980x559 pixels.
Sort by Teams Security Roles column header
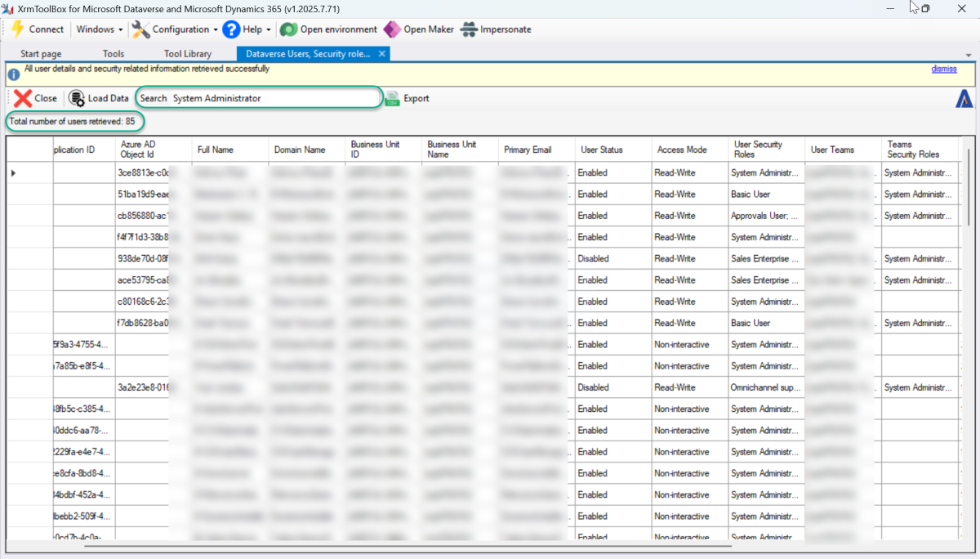coord(920,150)
